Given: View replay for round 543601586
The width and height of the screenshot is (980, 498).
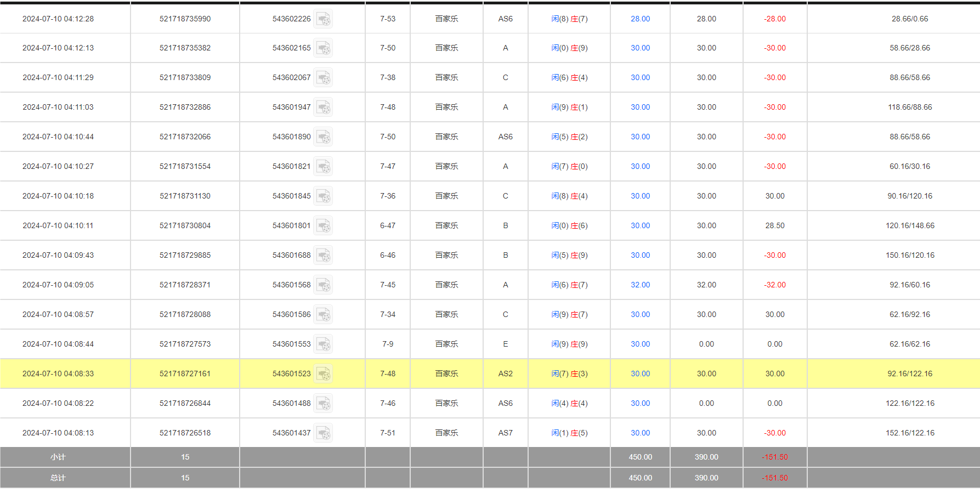Looking at the screenshot, I should tap(323, 315).
